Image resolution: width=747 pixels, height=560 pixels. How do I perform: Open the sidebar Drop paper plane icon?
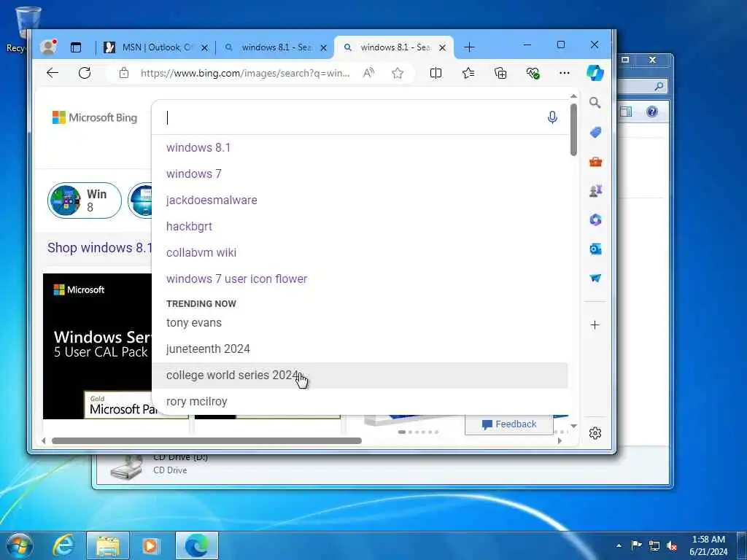[x=595, y=278]
